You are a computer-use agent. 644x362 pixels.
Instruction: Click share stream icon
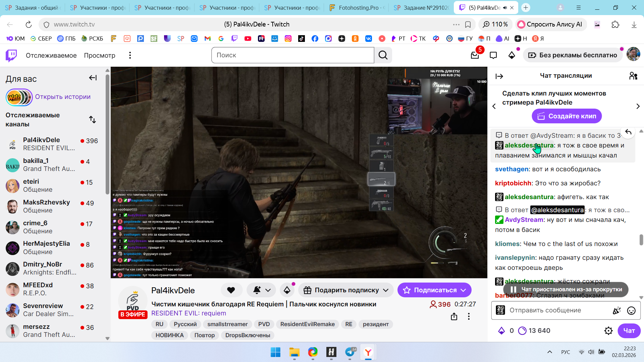click(x=454, y=316)
